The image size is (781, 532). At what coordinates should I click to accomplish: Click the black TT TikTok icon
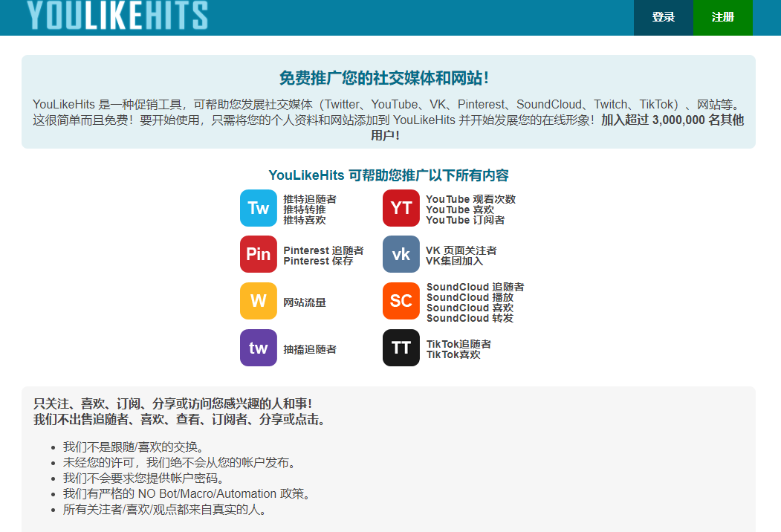[401, 348]
